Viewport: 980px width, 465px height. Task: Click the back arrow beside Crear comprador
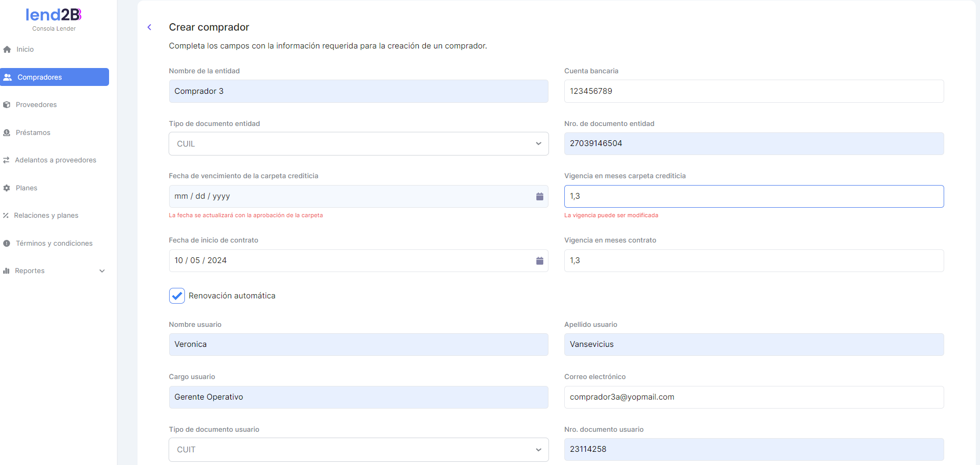[150, 27]
